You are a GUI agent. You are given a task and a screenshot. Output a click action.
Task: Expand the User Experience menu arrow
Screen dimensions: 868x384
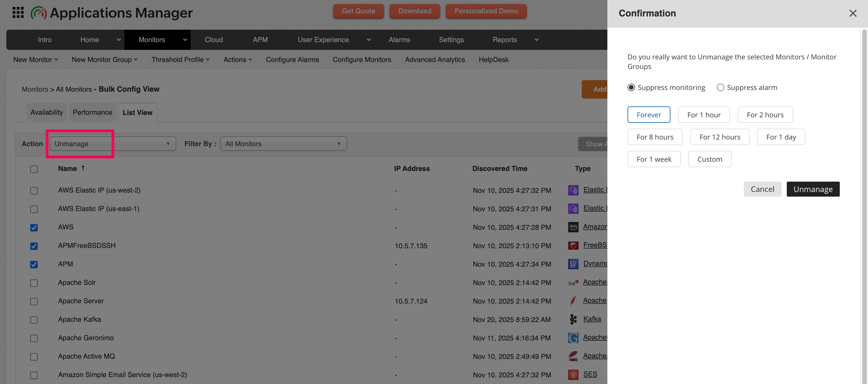click(369, 40)
